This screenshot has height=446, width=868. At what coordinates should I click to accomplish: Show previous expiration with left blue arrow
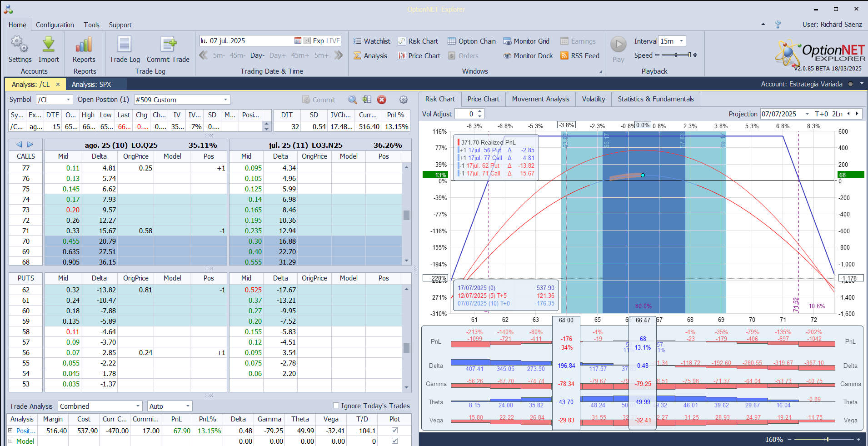click(x=19, y=145)
